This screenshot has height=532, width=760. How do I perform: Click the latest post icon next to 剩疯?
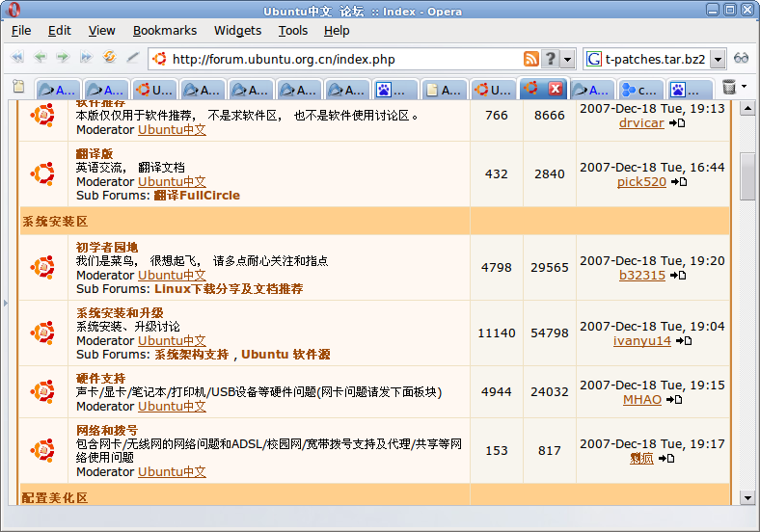[666, 459]
